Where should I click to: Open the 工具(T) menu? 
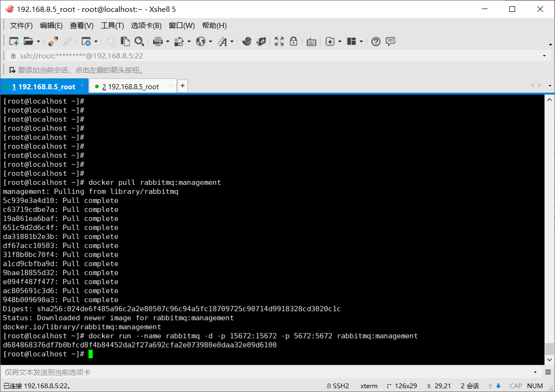coord(113,26)
